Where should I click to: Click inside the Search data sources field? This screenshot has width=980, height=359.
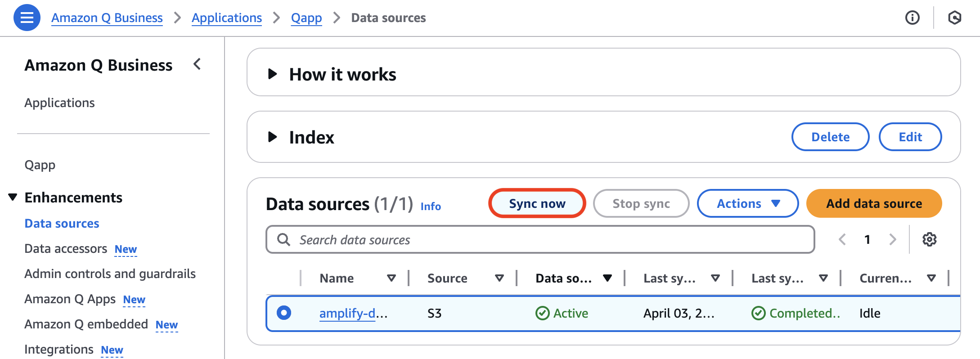(x=450, y=239)
